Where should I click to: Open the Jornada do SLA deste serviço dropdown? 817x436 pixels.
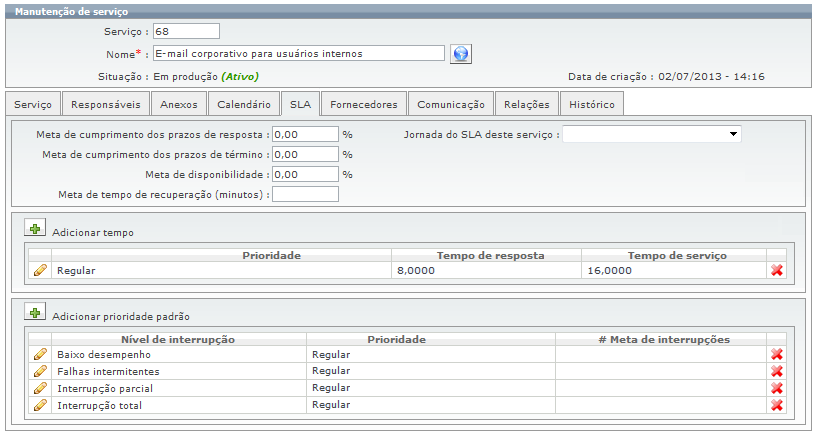point(652,134)
